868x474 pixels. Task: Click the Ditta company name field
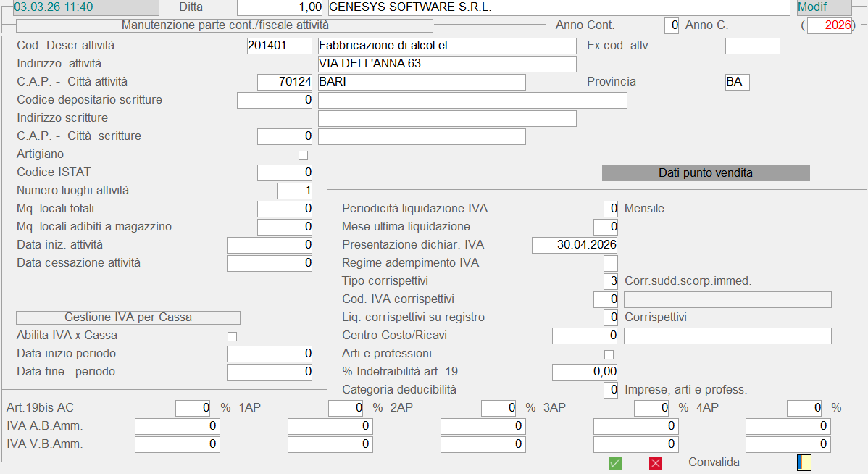558,7
